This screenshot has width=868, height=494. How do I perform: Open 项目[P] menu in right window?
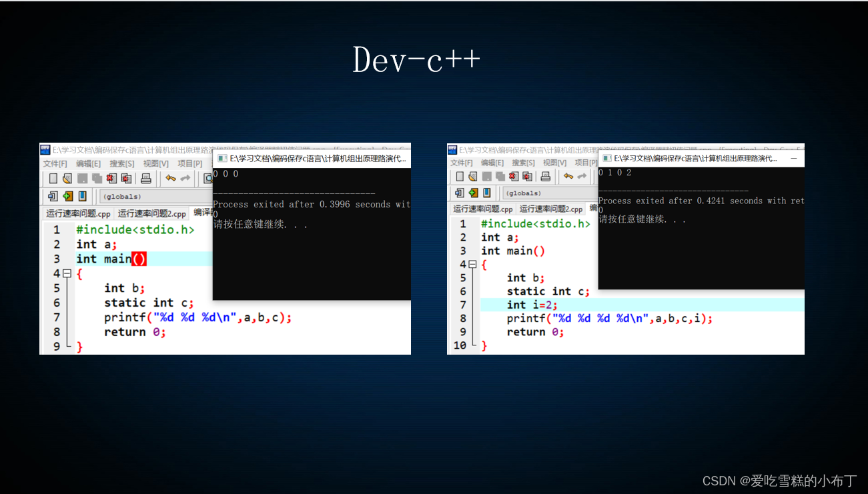point(586,163)
